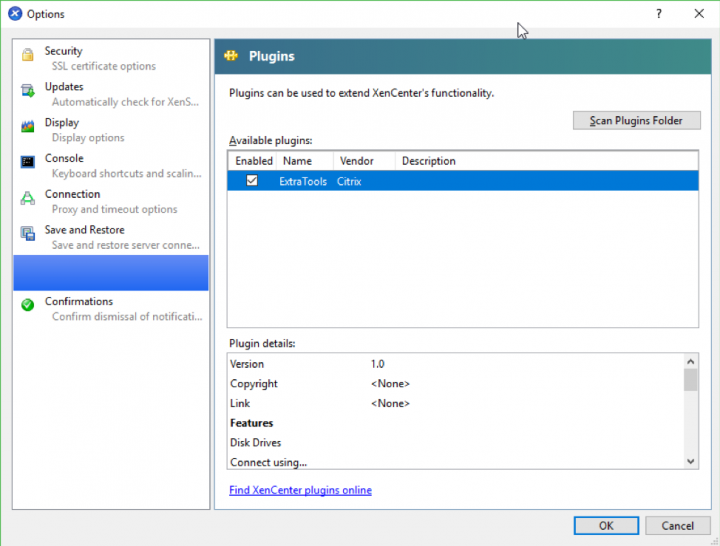The width and height of the screenshot is (720, 546).
Task: Click the Plugins puzzle icon in header
Action: click(231, 57)
